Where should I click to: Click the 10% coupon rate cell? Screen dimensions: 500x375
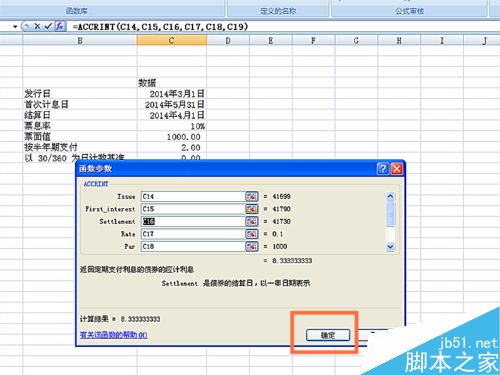[x=172, y=126]
